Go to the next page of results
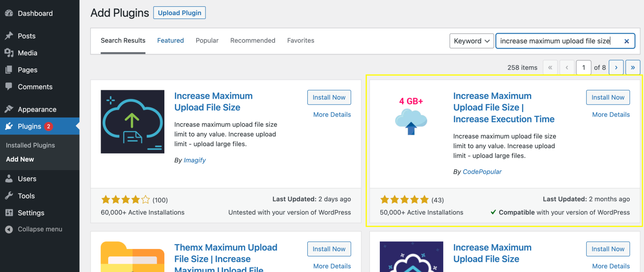The width and height of the screenshot is (644, 272). click(616, 67)
